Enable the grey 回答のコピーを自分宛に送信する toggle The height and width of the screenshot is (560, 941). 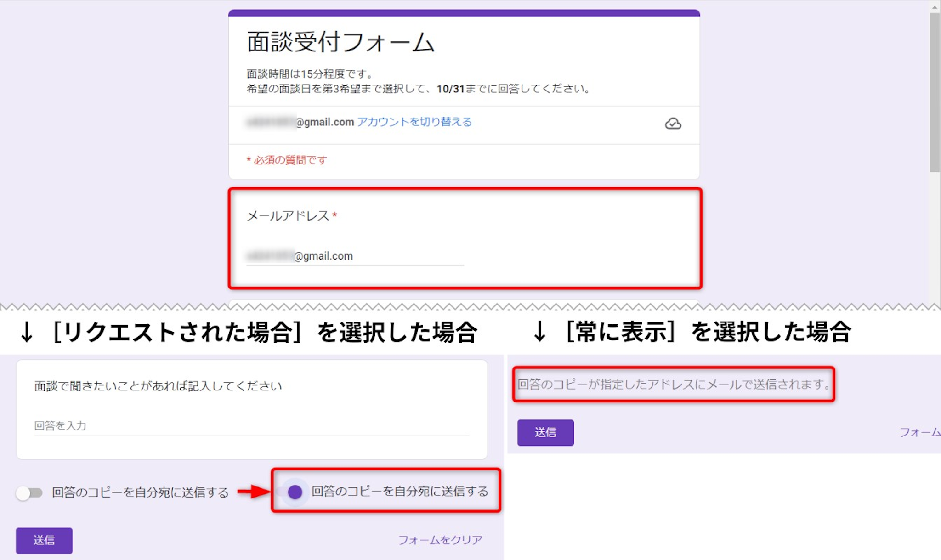click(x=29, y=493)
